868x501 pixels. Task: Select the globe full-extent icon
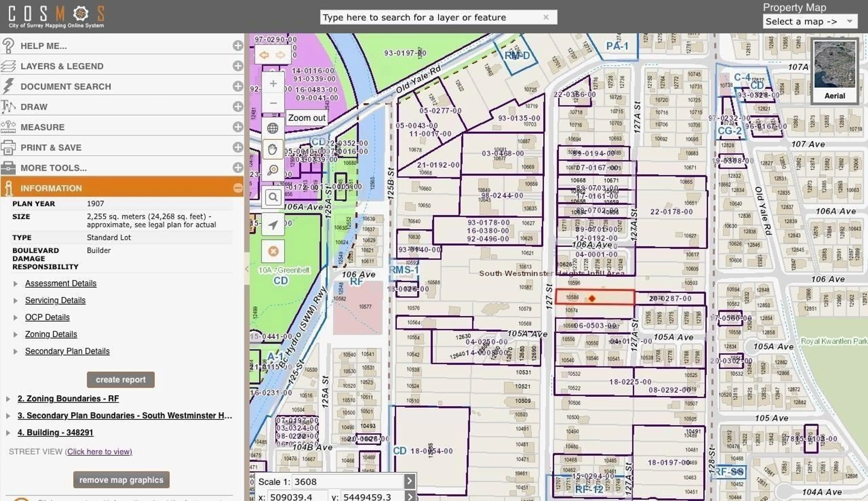(273, 128)
